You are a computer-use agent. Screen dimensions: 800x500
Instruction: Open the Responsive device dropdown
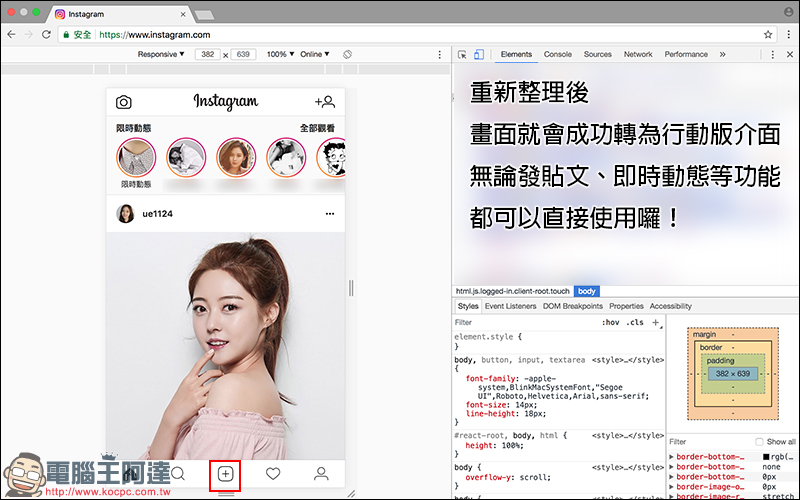tap(161, 54)
